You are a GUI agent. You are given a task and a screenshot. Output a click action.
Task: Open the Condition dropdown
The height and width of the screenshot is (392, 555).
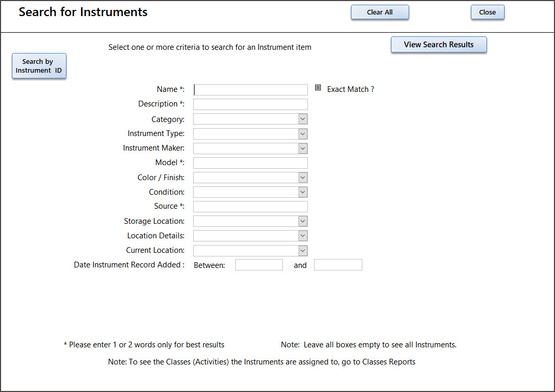(303, 192)
